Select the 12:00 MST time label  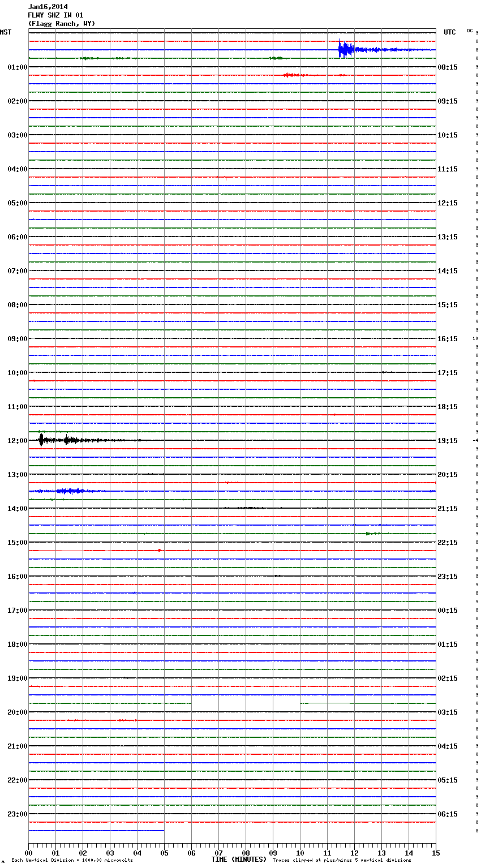[18, 441]
